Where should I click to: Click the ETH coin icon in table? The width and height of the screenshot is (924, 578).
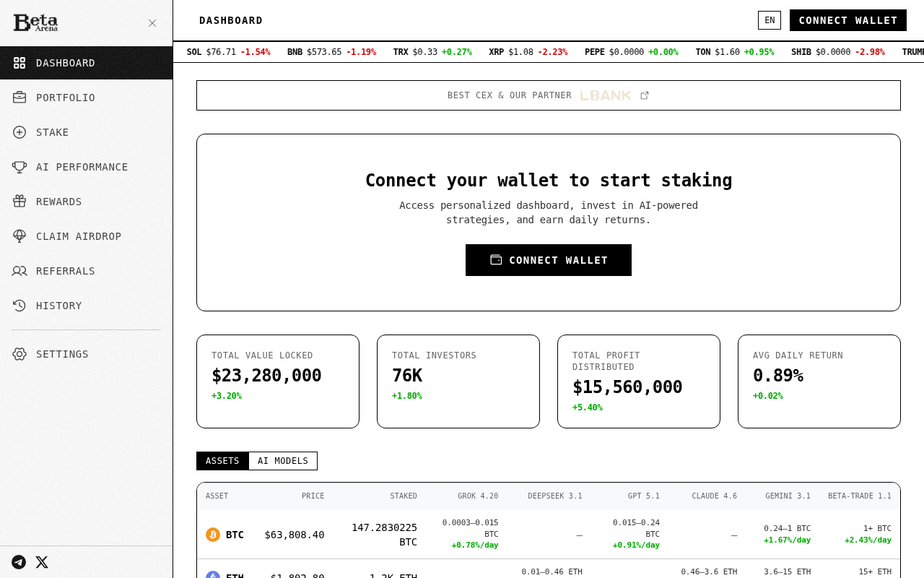pos(213,575)
